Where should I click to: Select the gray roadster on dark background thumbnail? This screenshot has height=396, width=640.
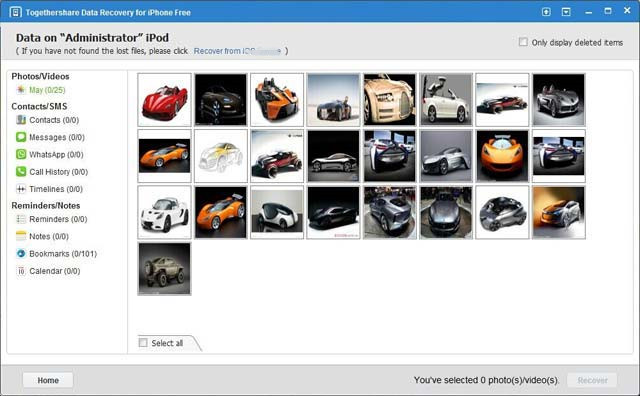point(559,100)
